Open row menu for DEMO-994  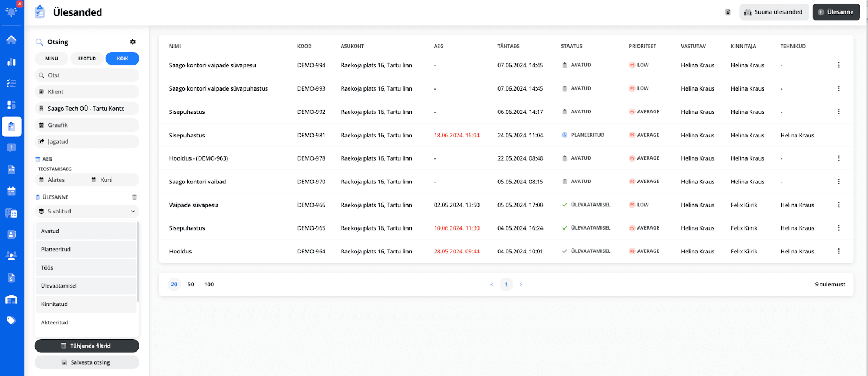coord(839,65)
